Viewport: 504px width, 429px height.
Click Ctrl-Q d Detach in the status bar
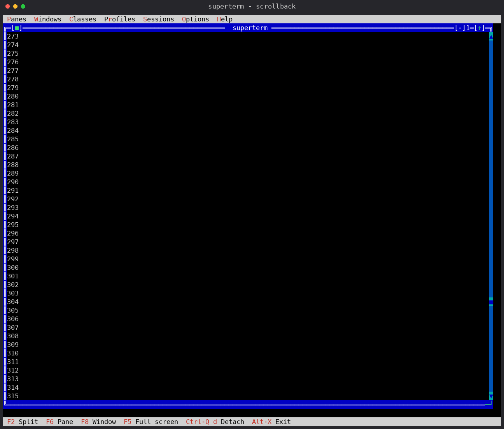point(215,422)
